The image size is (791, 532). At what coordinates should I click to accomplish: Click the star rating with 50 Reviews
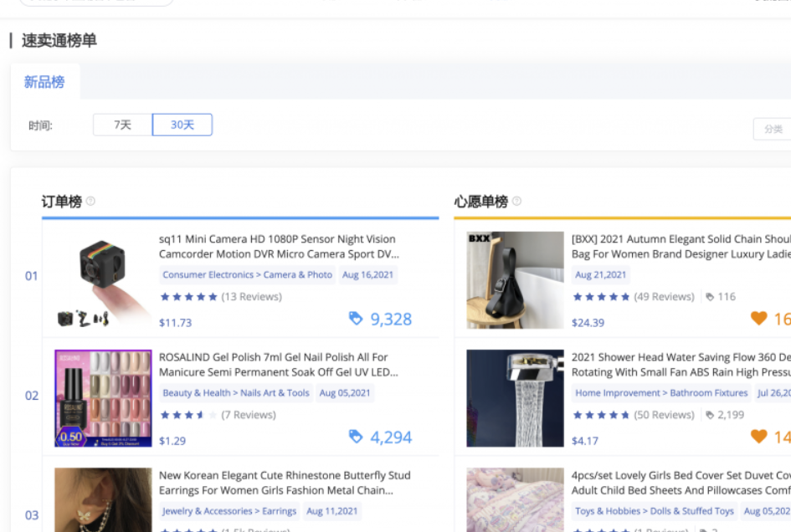pos(601,415)
